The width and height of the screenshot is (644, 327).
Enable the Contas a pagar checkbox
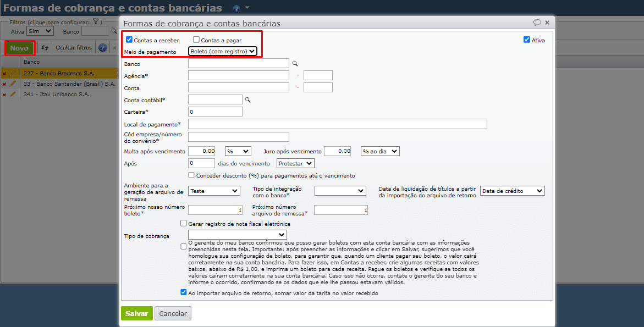[x=196, y=40]
